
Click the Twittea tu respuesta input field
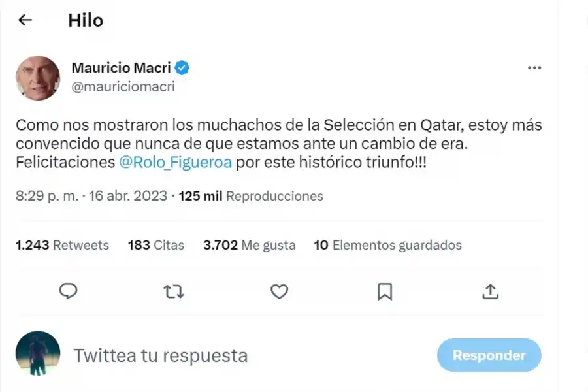[x=161, y=355]
